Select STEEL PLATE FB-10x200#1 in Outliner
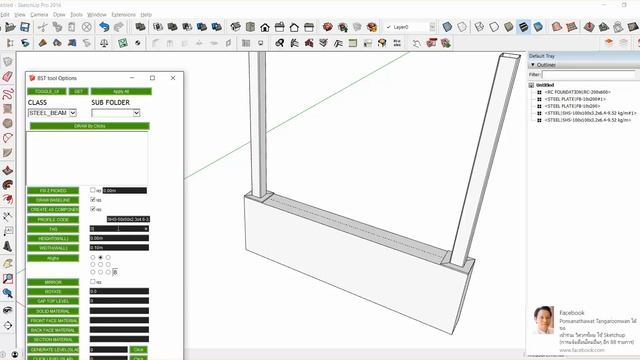The height and width of the screenshot is (360, 640). pos(575,99)
